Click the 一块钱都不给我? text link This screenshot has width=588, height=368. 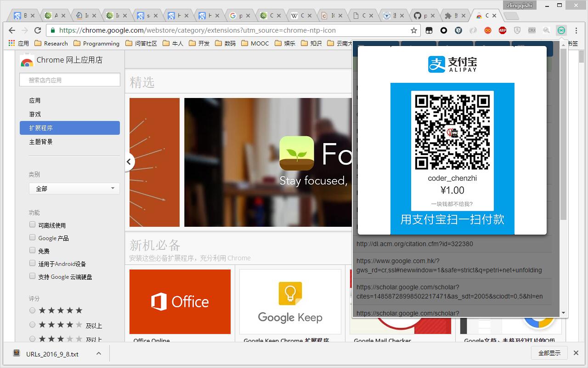pos(452,204)
